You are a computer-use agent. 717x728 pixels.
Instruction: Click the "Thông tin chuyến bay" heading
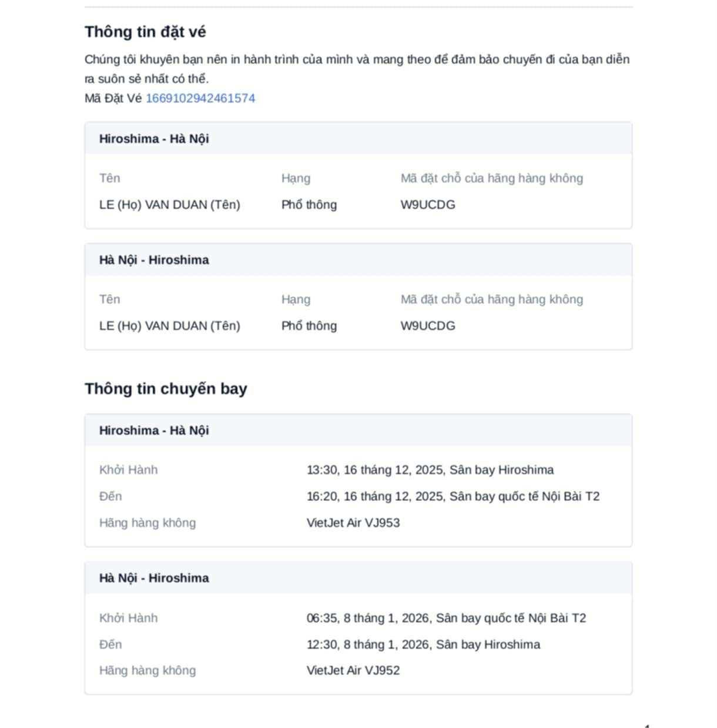pos(166,389)
